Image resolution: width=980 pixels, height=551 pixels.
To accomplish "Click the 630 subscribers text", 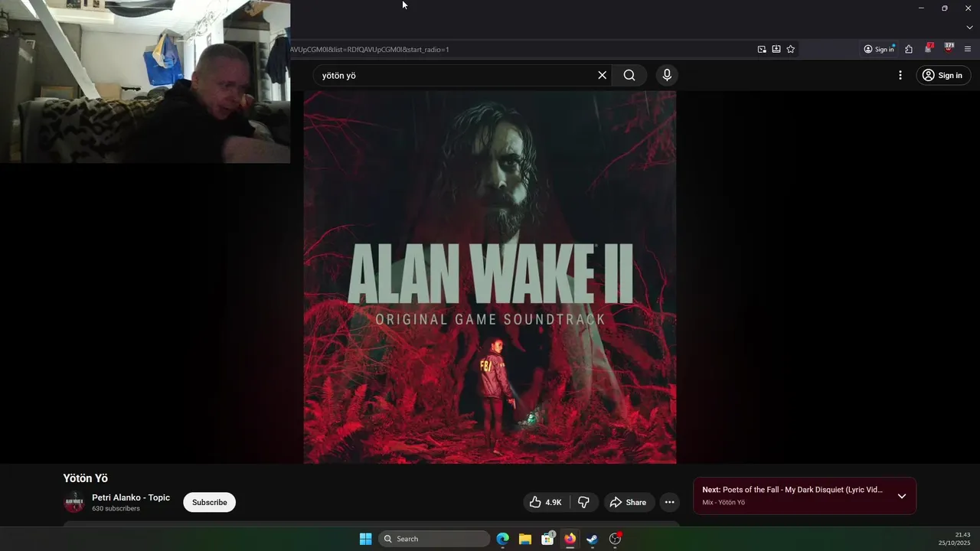I will pyautogui.click(x=116, y=509).
